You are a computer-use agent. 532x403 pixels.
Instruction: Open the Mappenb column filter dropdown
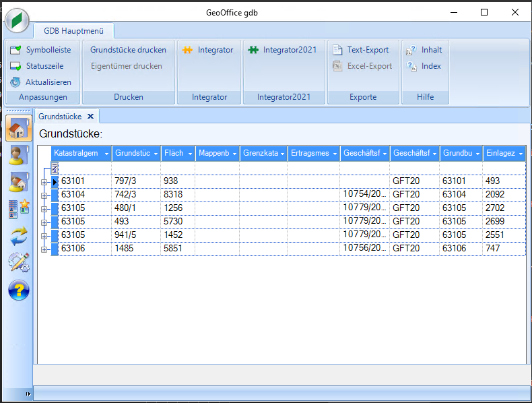coord(234,154)
